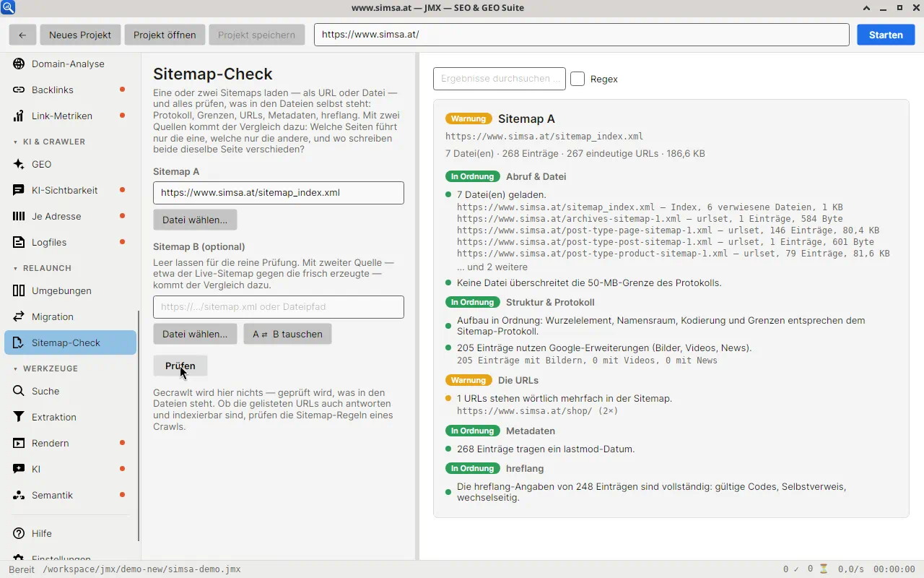
Task: Open the Backlinks link icon
Action: pyautogui.click(x=19, y=90)
